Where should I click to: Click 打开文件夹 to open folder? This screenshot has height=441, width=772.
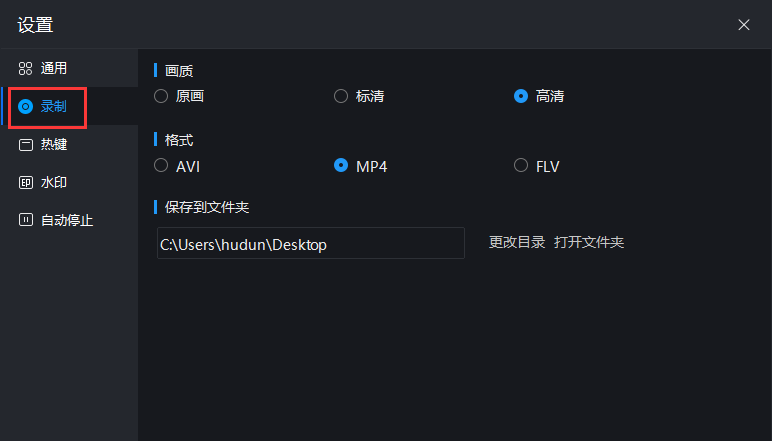589,242
